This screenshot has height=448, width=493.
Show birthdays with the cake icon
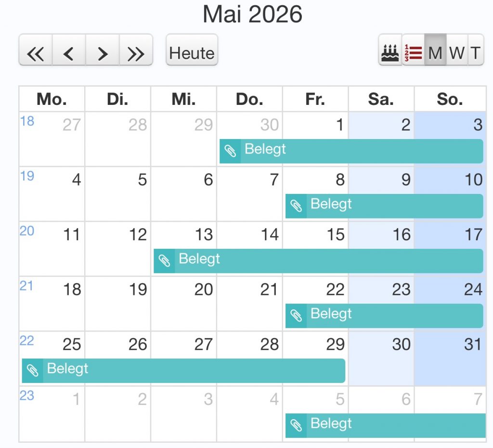(x=390, y=51)
